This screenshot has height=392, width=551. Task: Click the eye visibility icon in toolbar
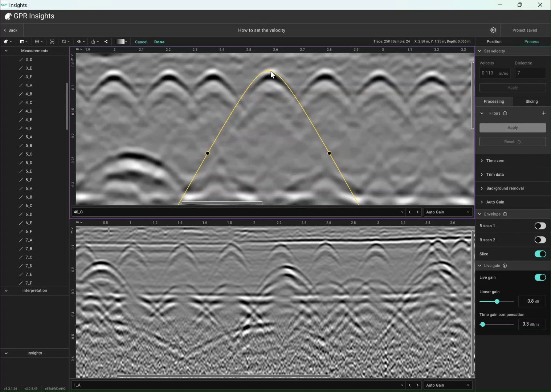point(79,41)
